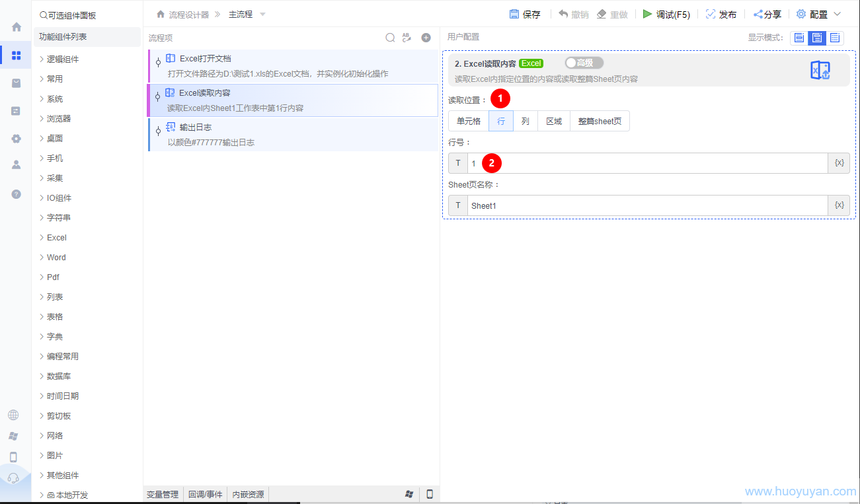Click the search icon in the flow items panel
This screenshot has width=860, height=504.
(x=390, y=38)
